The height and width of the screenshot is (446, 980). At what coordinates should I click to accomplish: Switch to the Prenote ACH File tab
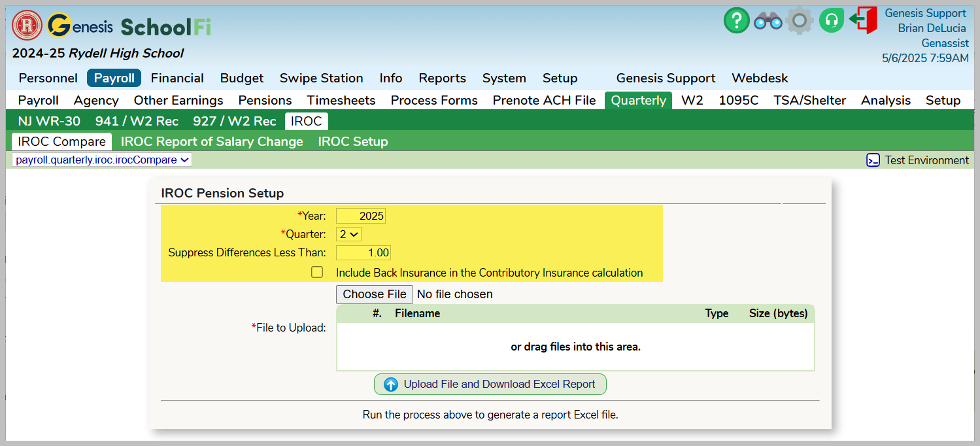point(545,100)
